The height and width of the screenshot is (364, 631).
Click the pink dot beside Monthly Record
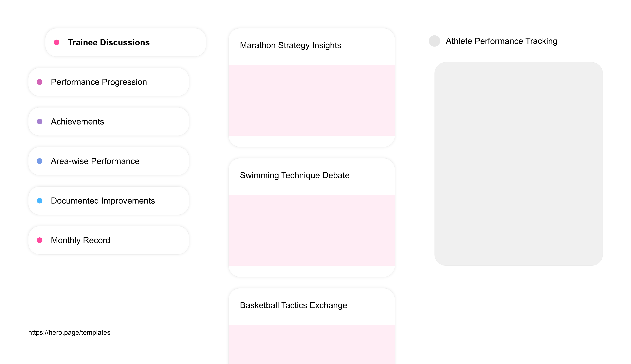click(40, 240)
